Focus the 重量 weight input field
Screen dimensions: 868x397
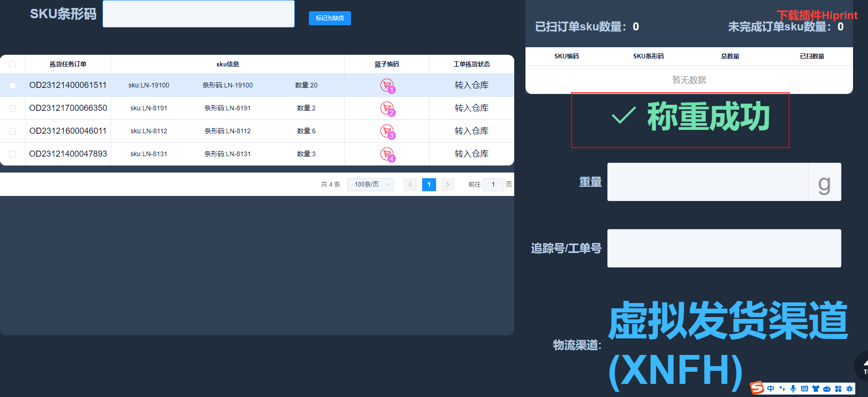point(708,182)
